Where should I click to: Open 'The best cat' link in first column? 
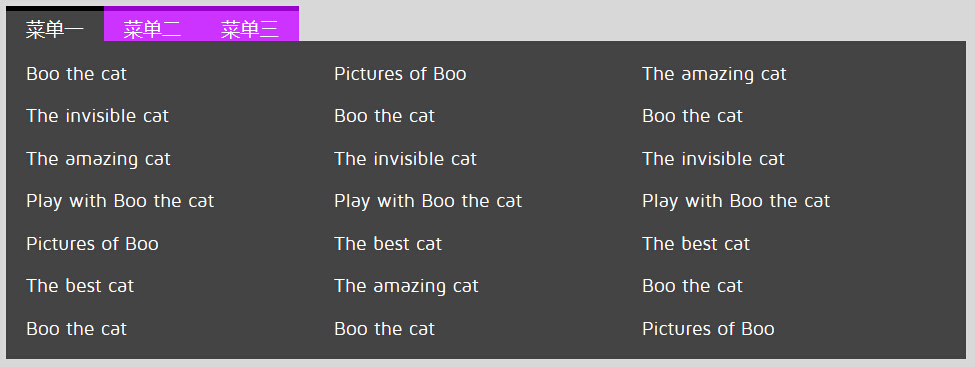coord(80,286)
